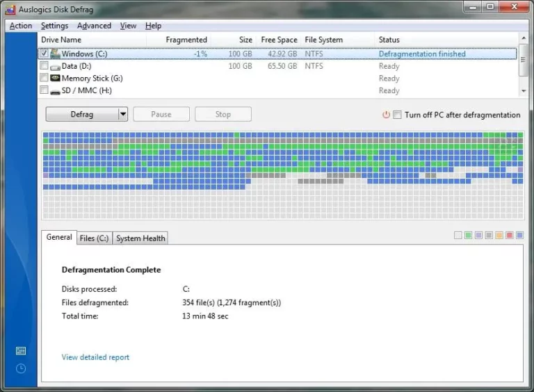The width and height of the screenshot is (534, 392).
Task: Click the green legend color square
Action: click(468, 235)
